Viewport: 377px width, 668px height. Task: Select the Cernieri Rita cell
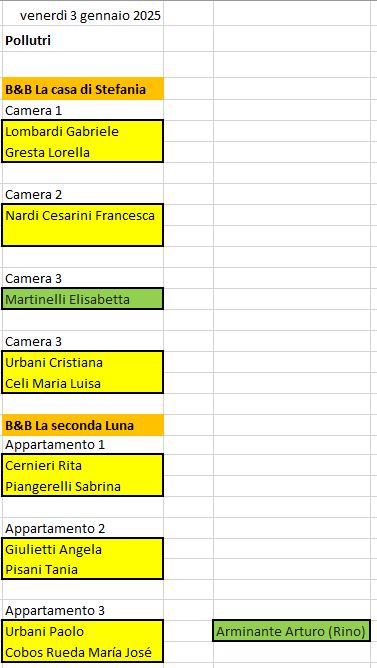pos(82,465)
